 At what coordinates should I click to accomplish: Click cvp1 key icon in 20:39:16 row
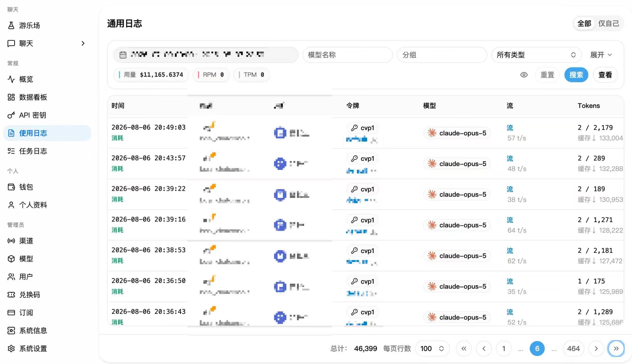(354, 220)
